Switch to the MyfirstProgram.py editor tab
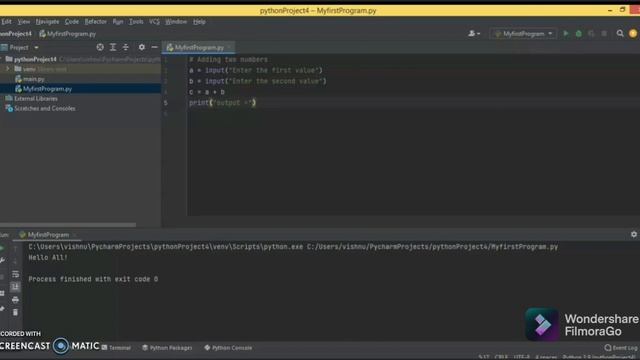640x360 pixels. coord(199,47)
